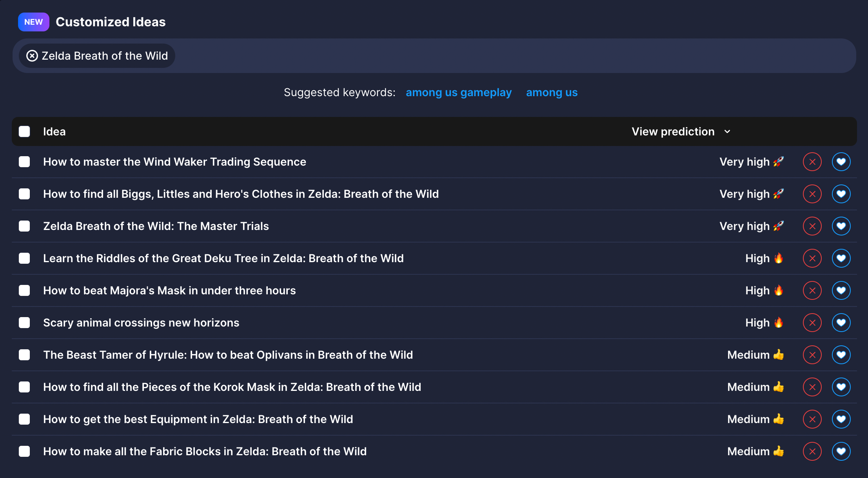This screenshot has height=478, width=868.
Task: Tick the best Equipment row checkbox
Action: point(24,419)
